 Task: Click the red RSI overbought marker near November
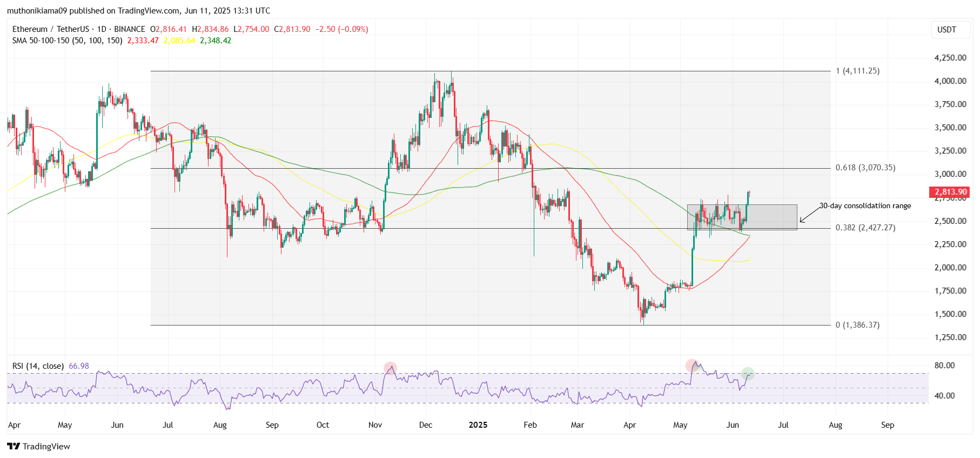tap(390, 369)
